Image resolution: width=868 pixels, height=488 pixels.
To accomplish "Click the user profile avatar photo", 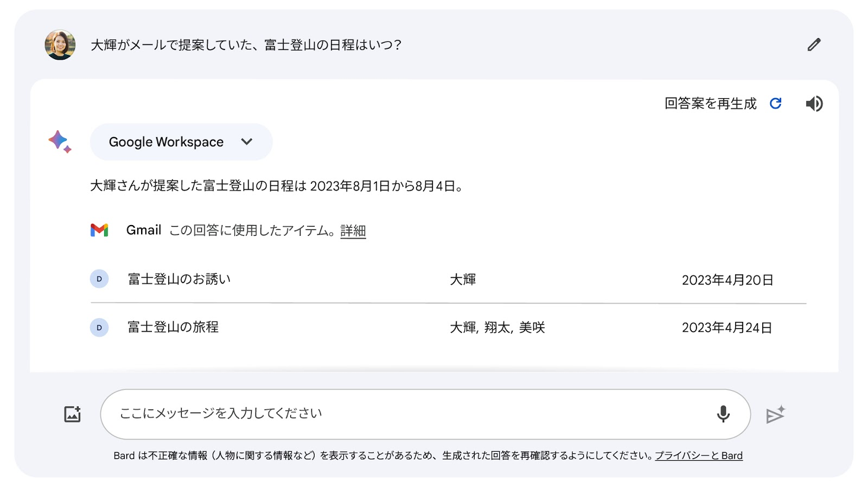I will click(x=60, y=44).
